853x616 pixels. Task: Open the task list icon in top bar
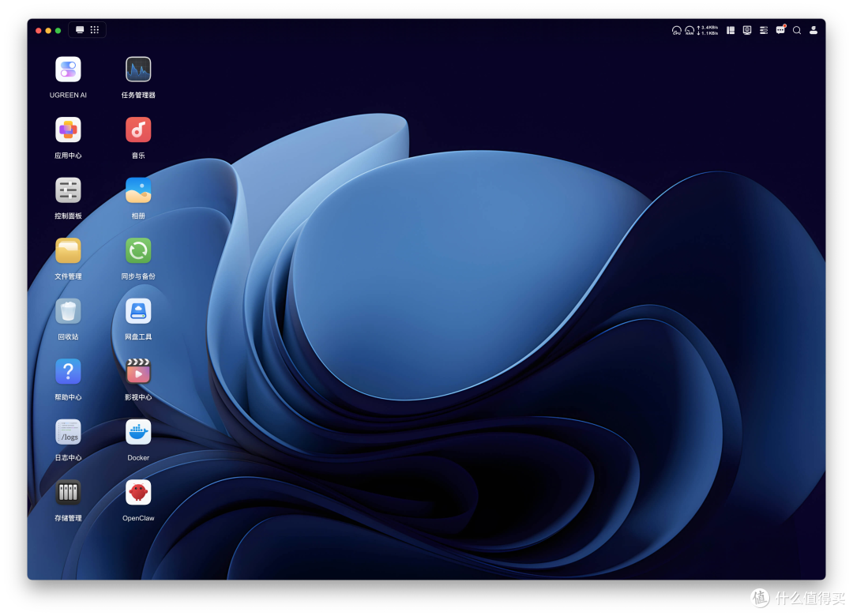[x=764, y=31]
